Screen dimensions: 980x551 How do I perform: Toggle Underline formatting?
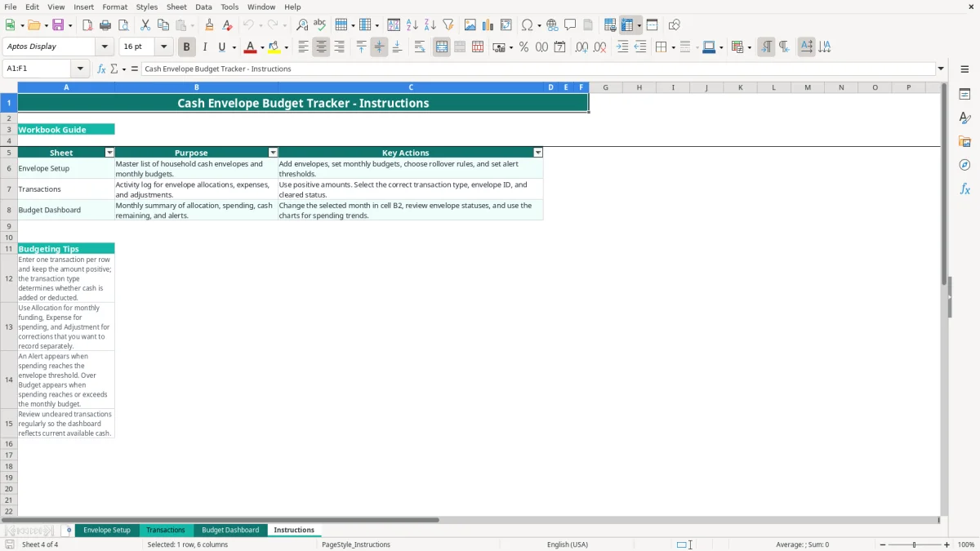point(221,47)
